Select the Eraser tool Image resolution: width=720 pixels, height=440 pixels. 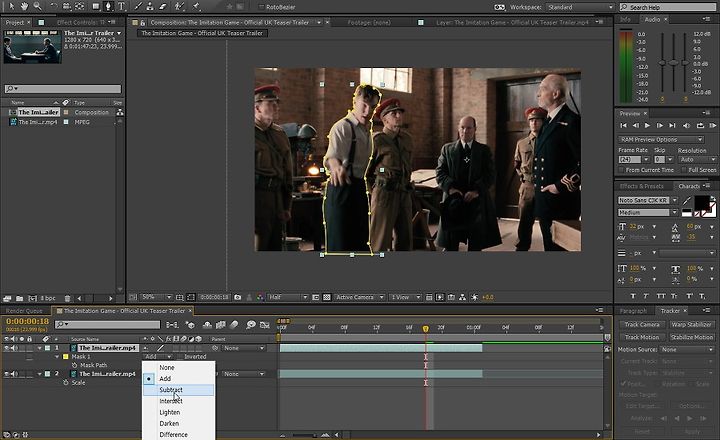pos(163,6)
